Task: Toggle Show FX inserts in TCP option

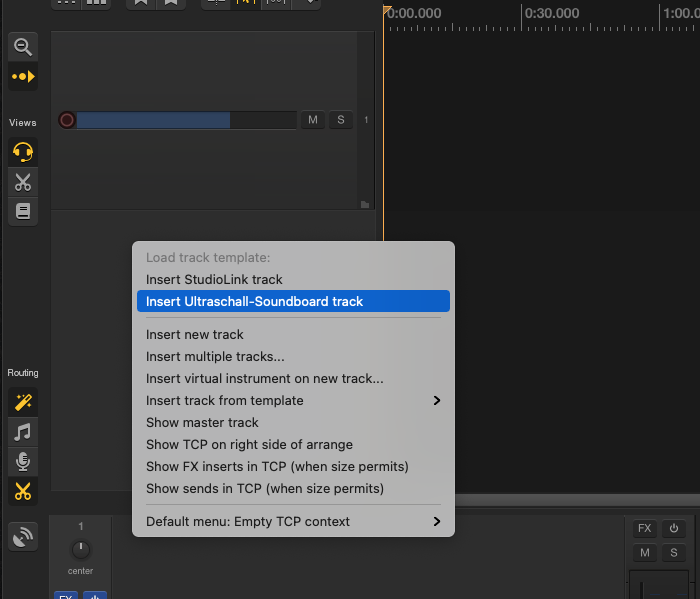Action: 293,466
